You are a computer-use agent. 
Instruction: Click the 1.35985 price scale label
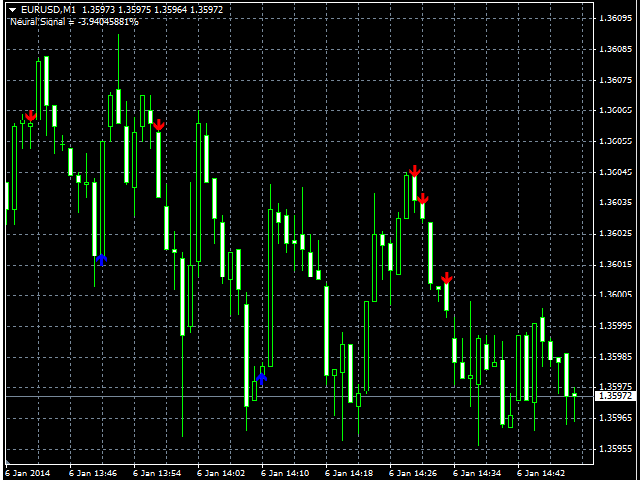(616, 357)
